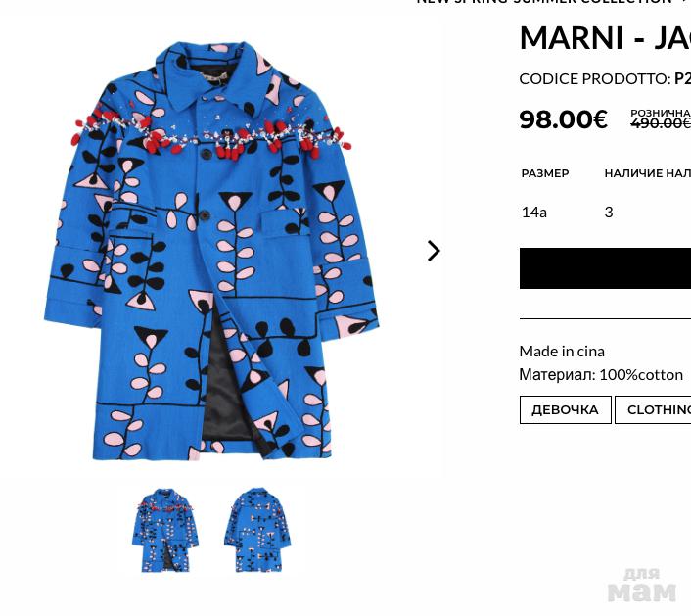
Task: Click the main blue coat product image
Action: click(x=211, y=252)
